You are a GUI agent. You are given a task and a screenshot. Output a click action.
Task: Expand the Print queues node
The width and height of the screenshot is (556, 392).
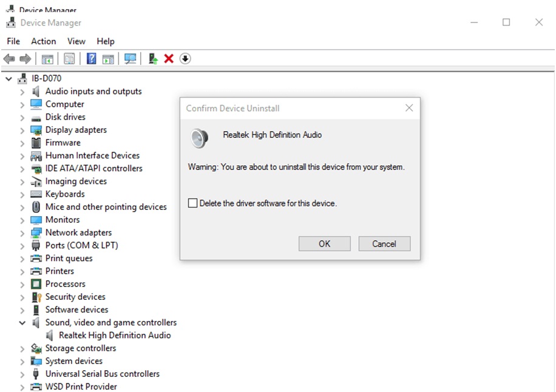[x=22, y=259]
